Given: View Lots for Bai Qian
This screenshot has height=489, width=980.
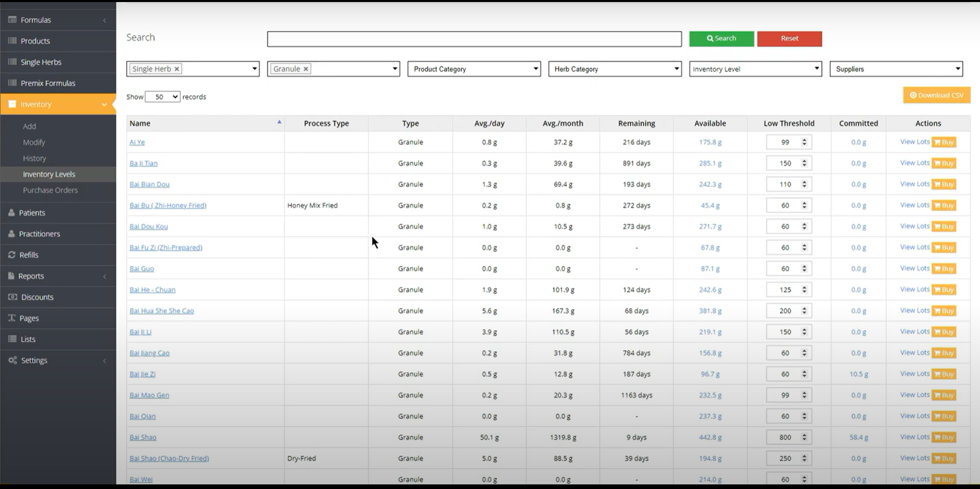Looking at the screenshot, I should point(915,415).
